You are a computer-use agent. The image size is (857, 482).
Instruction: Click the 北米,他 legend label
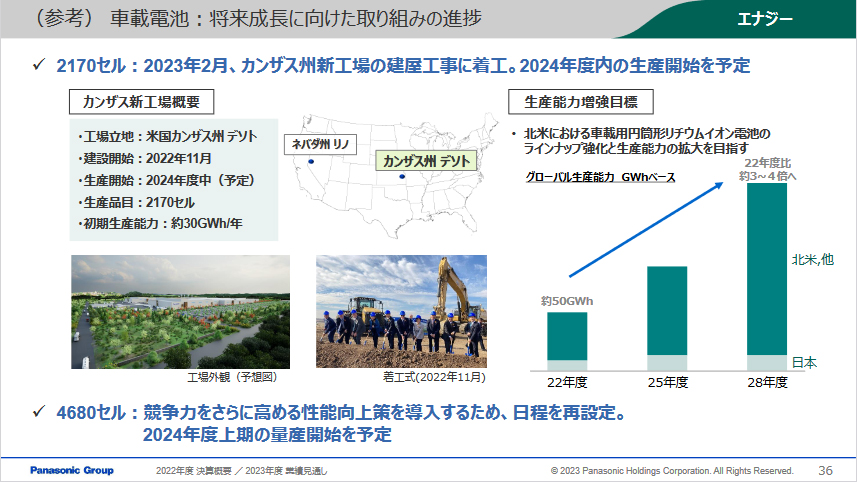click(x=813, y=260)
